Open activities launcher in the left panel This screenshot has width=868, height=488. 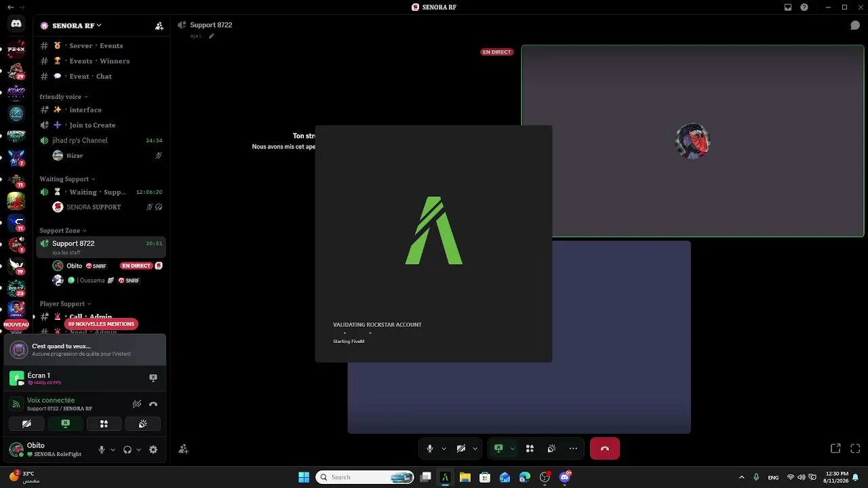point(104,424)
